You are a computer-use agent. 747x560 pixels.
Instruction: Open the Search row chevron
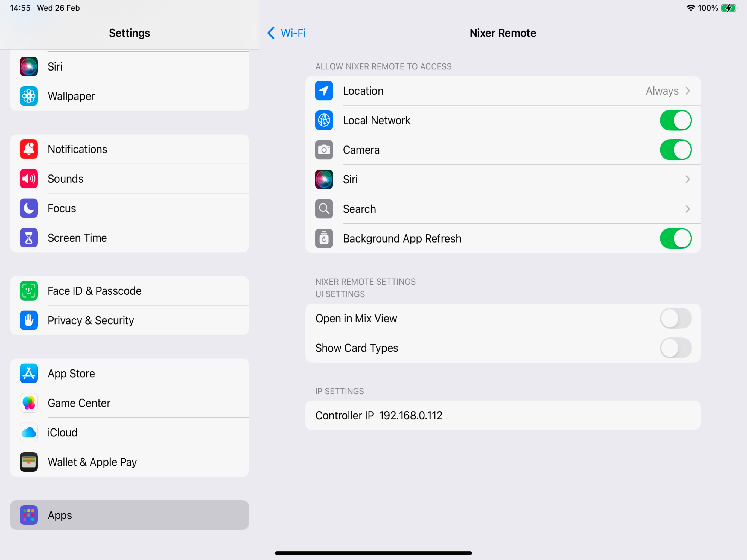tap(688, 209)
